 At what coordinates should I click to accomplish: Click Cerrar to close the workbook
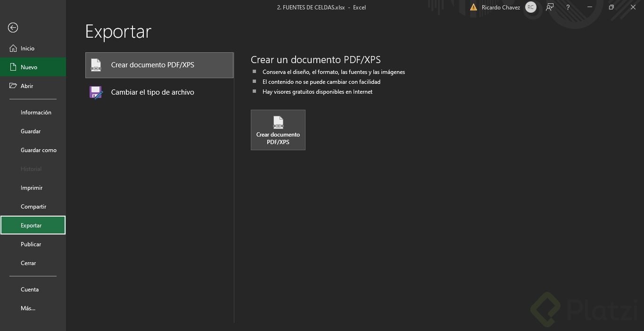pos(33,263)
